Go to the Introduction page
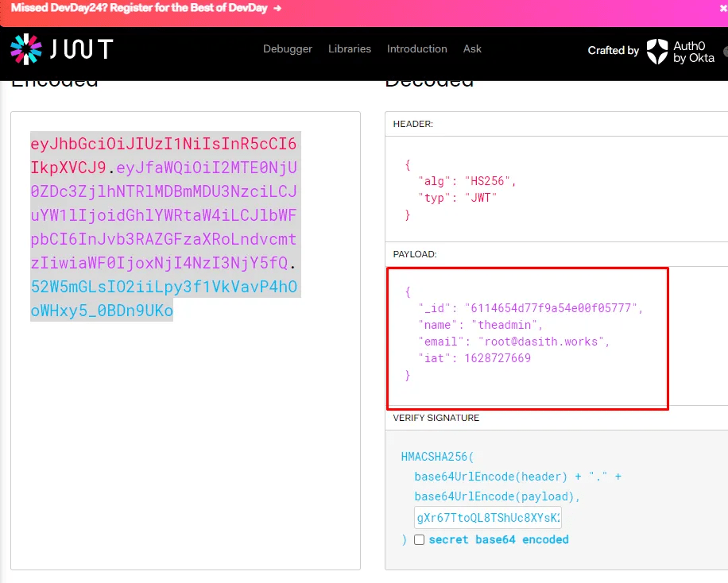The image size is (728, 583). (x=417, y=49)
